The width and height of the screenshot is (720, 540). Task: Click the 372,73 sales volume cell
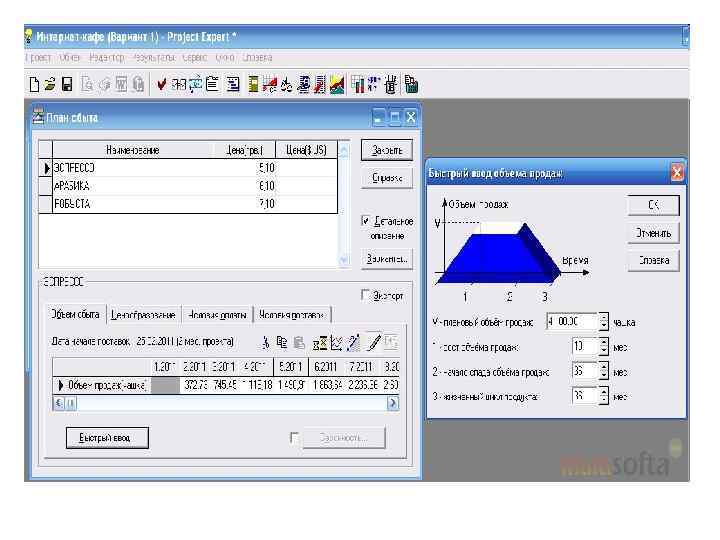196,385
